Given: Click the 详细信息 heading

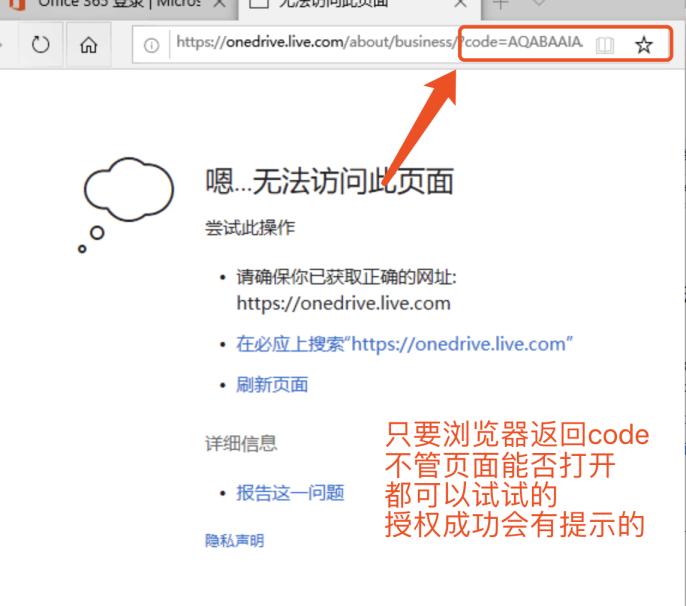Looking at the screenshot, I should (x=241, y=443).
